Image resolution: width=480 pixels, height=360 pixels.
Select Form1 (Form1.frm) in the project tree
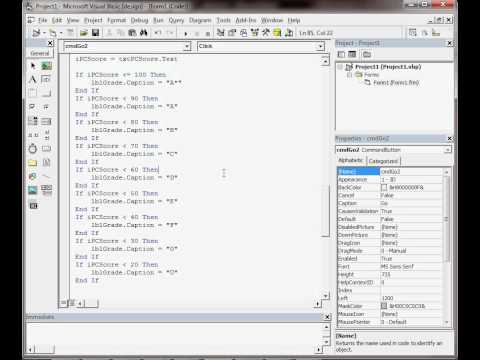point(396,82)
